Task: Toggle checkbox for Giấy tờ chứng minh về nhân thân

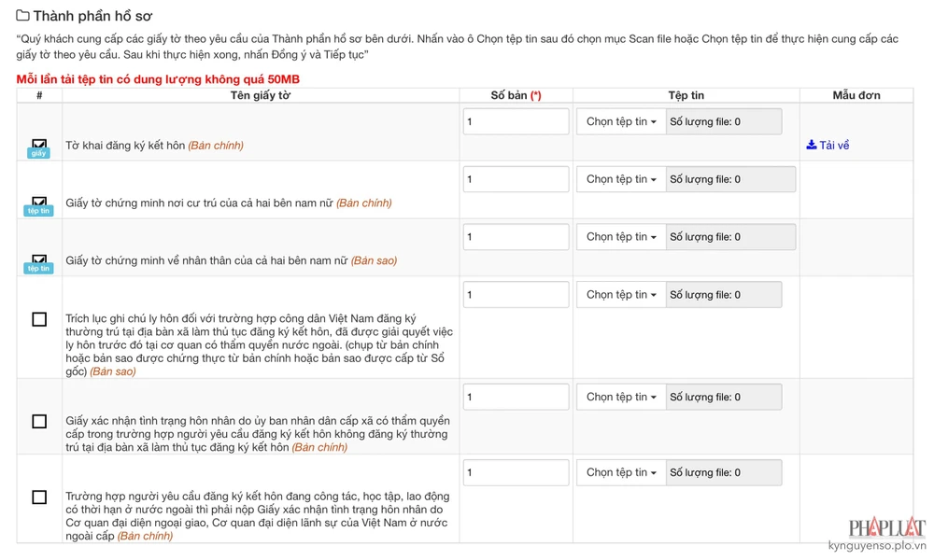Action: pos(39,259)
